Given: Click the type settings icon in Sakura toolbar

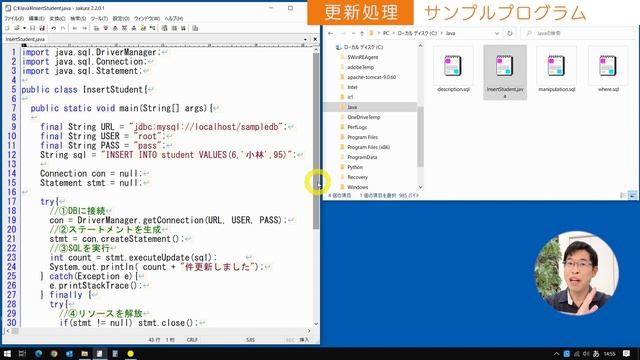Looking at the screenshot, I should tap(183, 28).
